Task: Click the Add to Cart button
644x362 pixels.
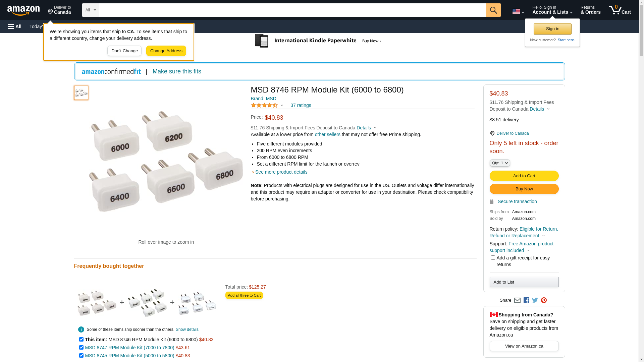Action: [x=524, y=176]
